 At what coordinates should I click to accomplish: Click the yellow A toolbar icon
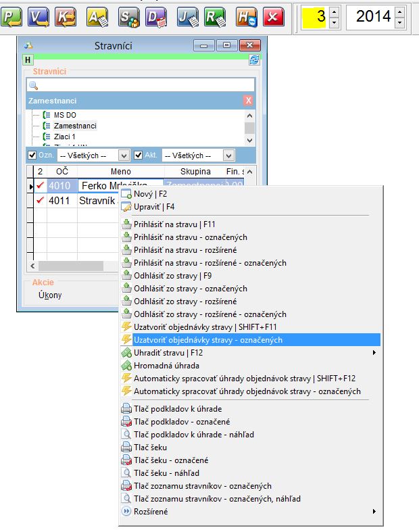[97, 16]
